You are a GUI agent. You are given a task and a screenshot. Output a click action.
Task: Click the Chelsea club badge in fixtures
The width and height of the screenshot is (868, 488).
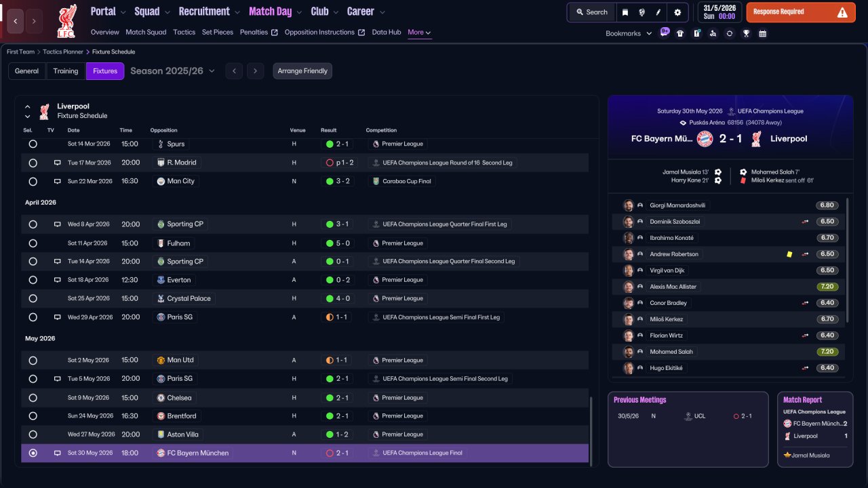[x=161, y=398]
